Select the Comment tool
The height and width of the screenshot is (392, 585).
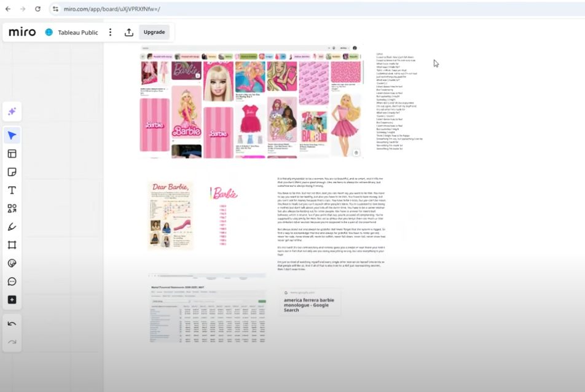click(12, 281)
